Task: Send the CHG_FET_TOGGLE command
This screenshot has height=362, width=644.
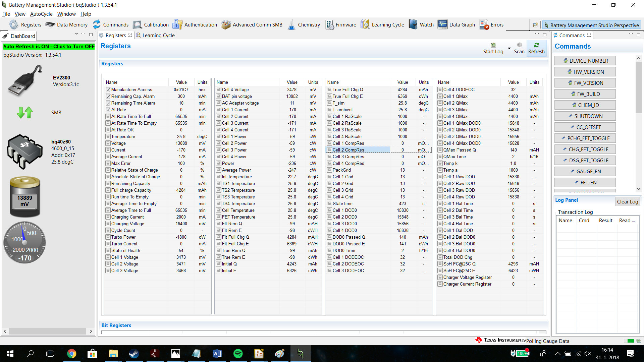Action: point(585,149)
